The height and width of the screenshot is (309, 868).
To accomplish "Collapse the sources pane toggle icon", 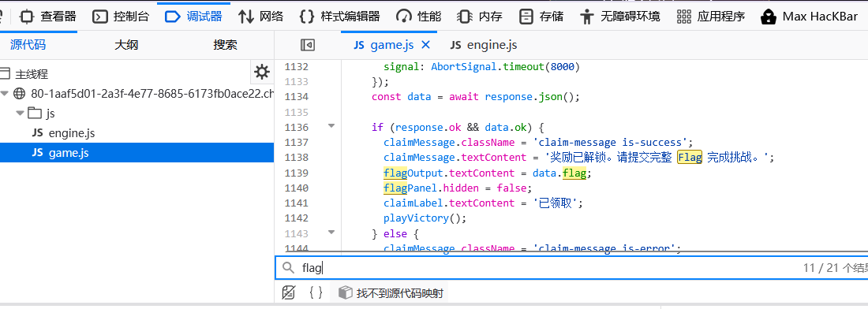I will 308,46.
